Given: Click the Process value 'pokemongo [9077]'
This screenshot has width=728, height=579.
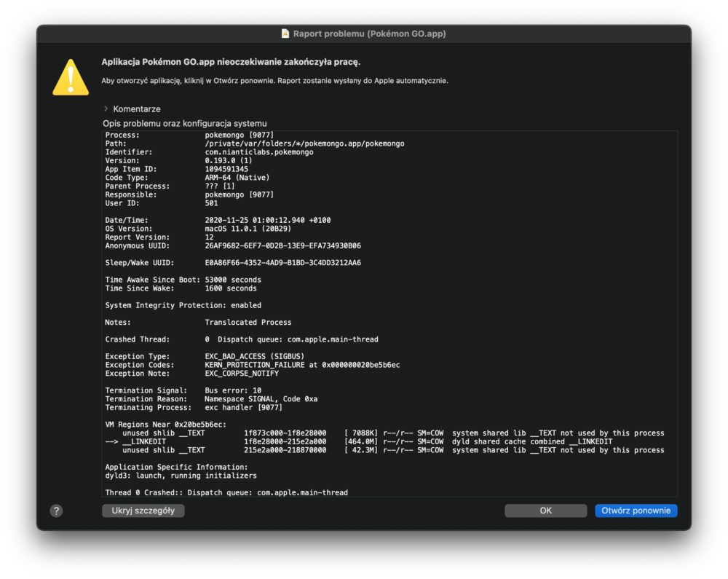Looking at the screenshot, I should 239,135.
